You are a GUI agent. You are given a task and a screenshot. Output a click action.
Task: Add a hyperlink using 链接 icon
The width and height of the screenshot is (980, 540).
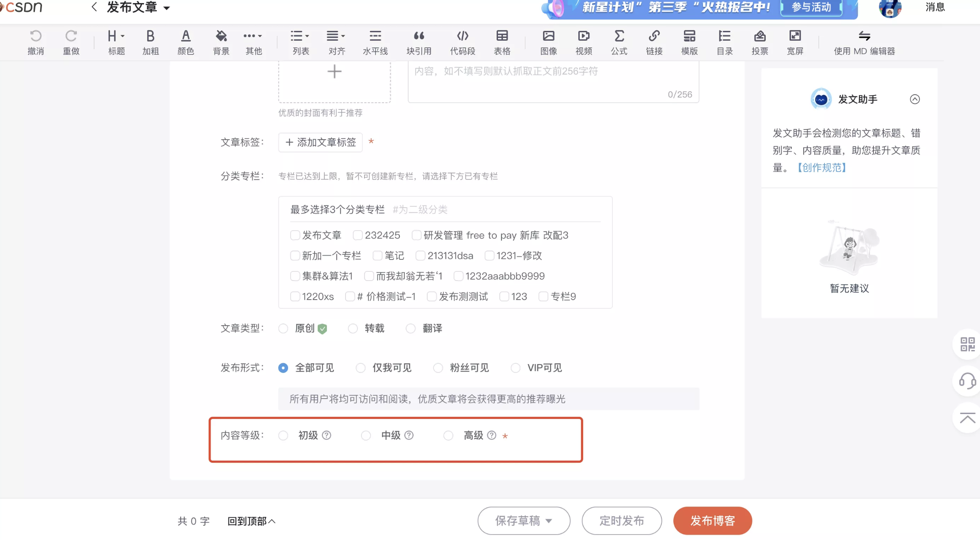point(654,42)
